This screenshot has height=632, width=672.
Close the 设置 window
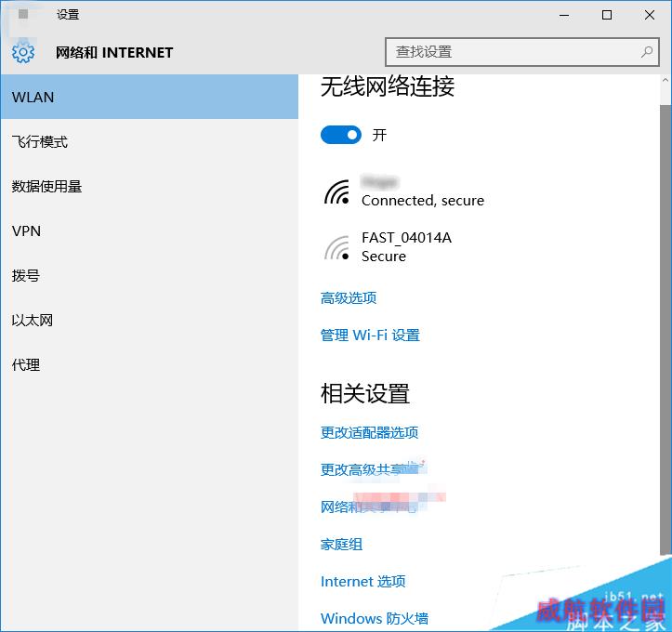tap(650, 15)
